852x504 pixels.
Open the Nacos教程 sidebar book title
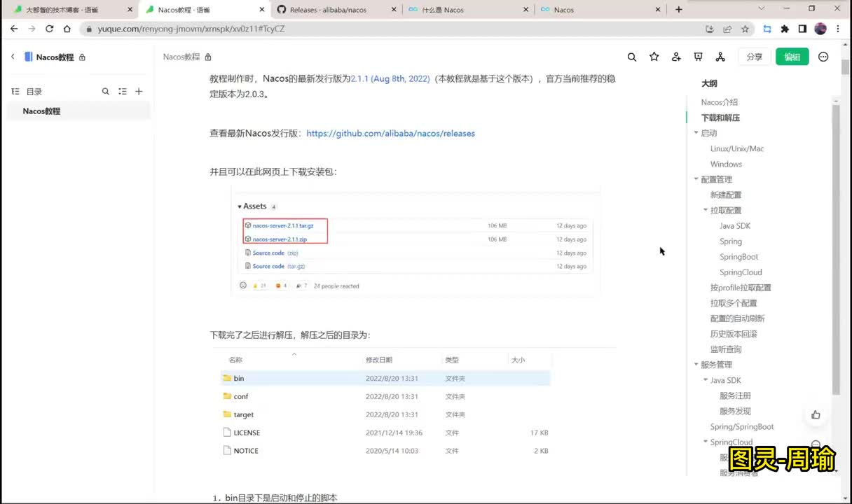pos(55,57)
